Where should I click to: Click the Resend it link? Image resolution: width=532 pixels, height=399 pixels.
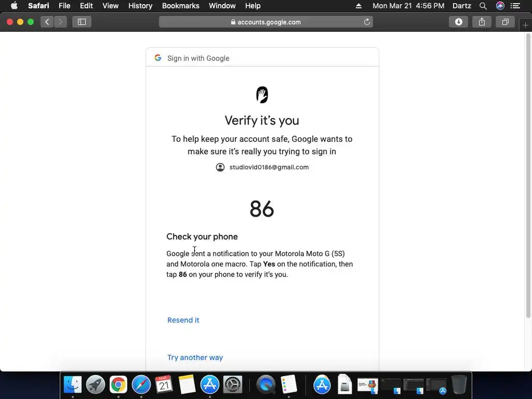pyautogui.click(x=183, y=320)
